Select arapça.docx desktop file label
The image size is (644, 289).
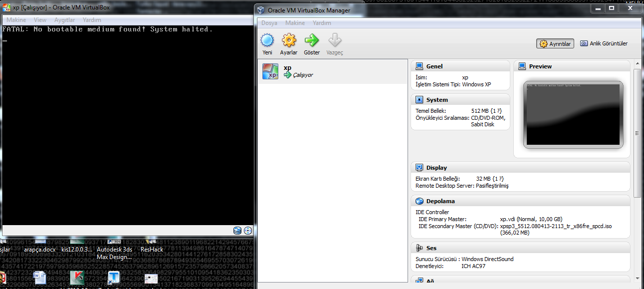pos(39,250)
